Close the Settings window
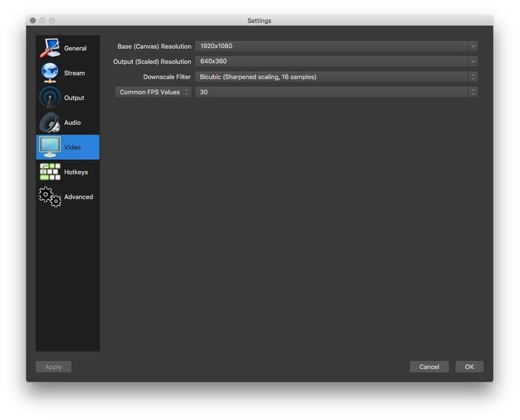Image resolution: width=520 pixels, height=420 pixels. click(x=33, y=21)
